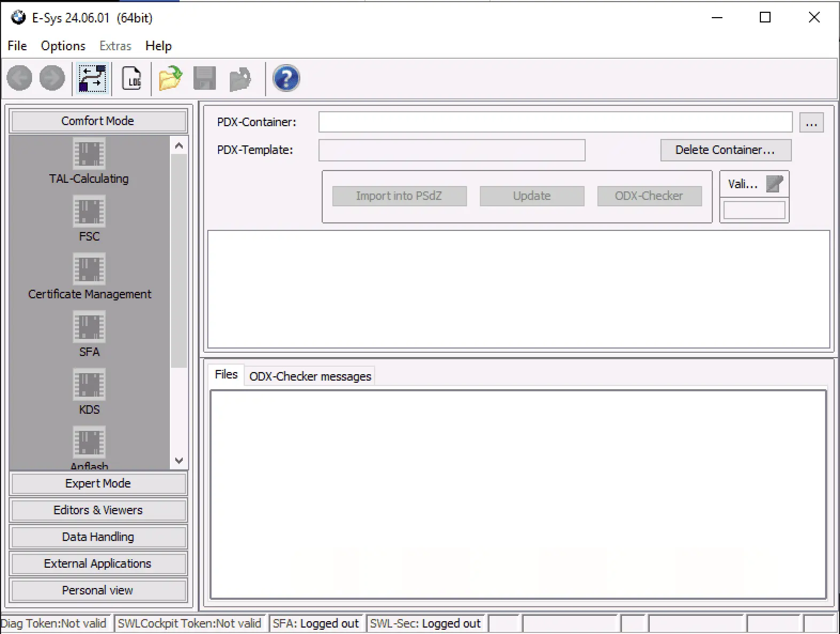
Task: Click the Vali... edit pencil icon
Action: pos(774,184)
